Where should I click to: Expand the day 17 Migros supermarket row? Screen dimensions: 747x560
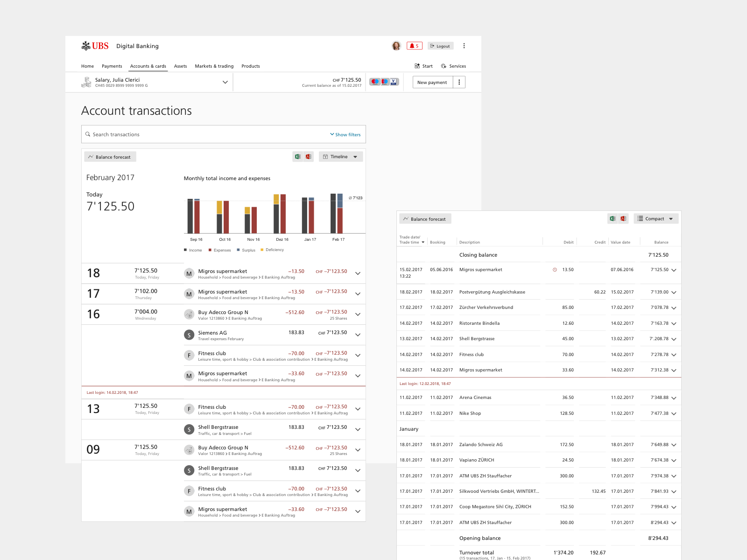358,294
